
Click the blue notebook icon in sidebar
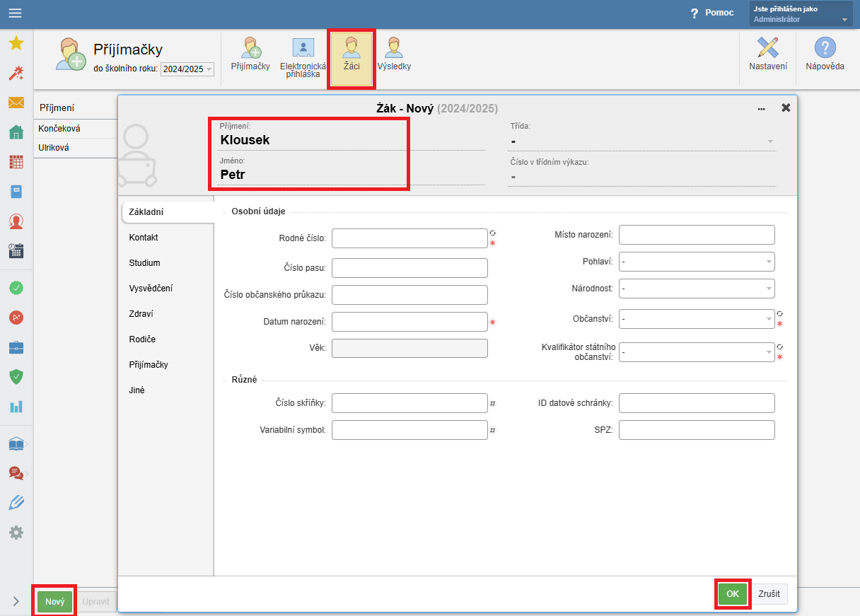pos(16,192)
